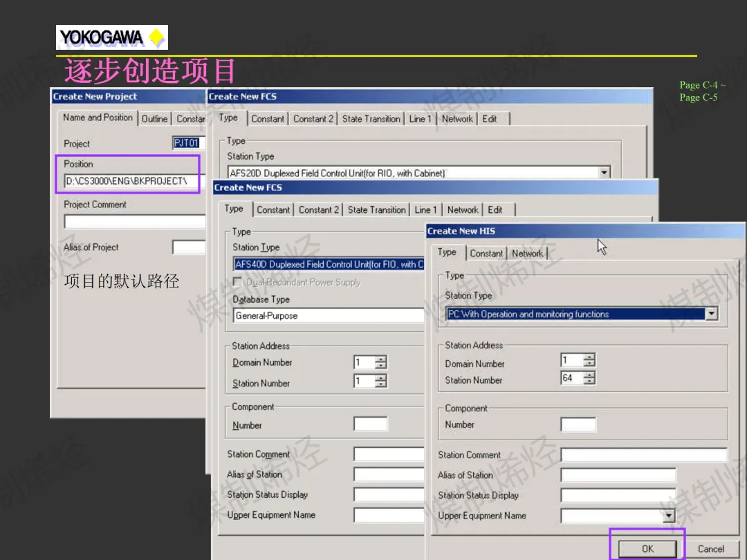Click HIS Domain Number stepper arrows
Image resolution: width=747 pixels, height=560 pixels.
coord(589,360)
